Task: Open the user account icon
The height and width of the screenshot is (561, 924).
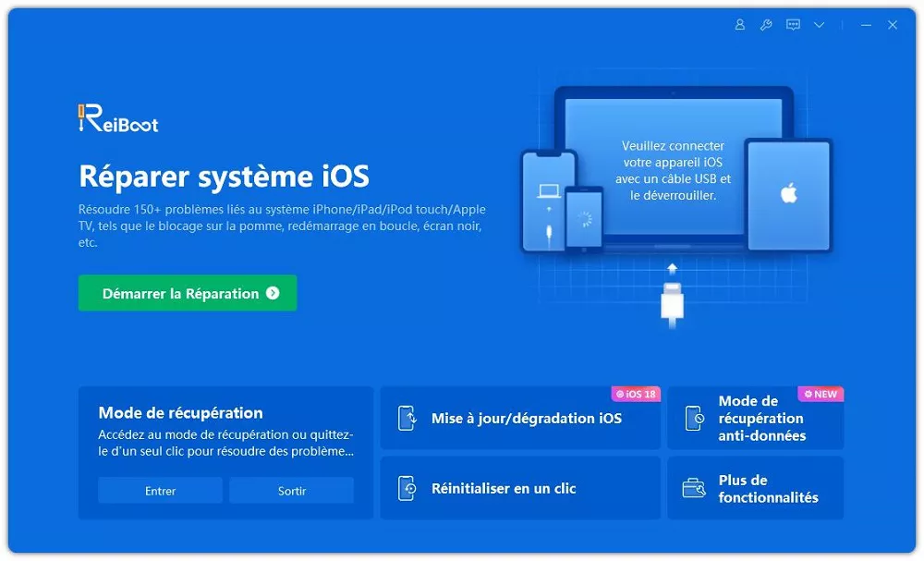Action: pos(739,25)
